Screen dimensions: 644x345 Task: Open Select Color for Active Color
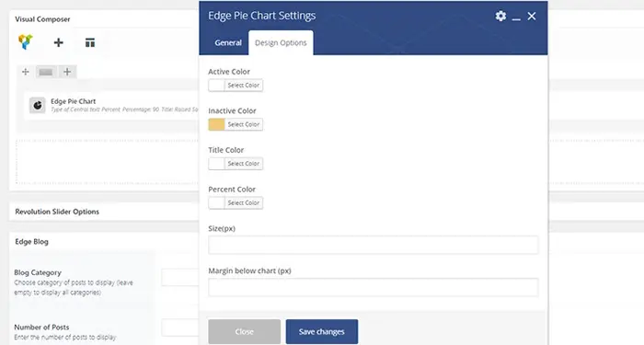[244, 86]
